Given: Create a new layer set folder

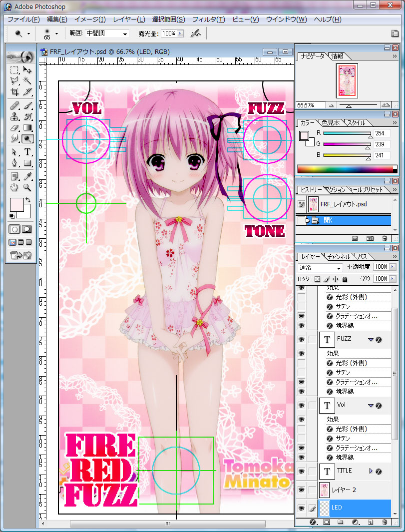Looking at the screenshot, I should tap(341, 522).
